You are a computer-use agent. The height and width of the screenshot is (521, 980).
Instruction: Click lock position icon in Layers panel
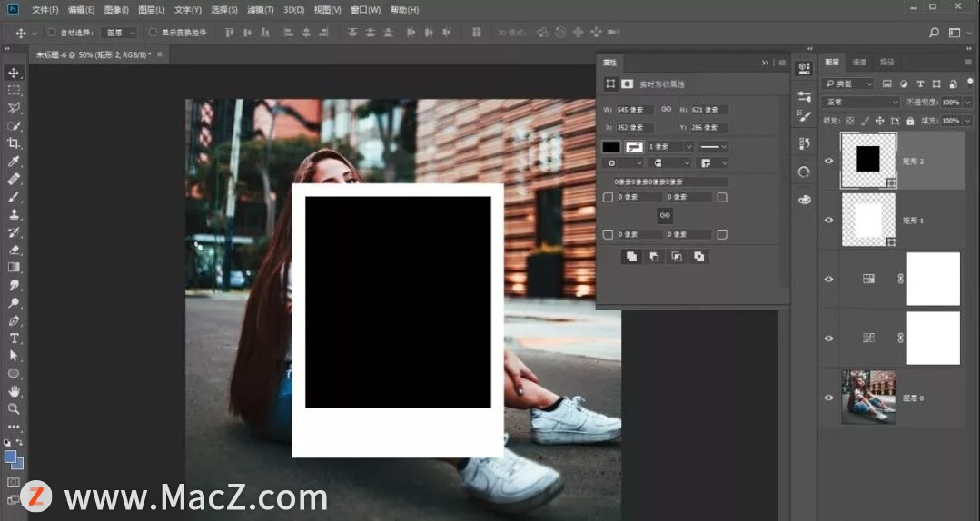click(x=879, y=121)
